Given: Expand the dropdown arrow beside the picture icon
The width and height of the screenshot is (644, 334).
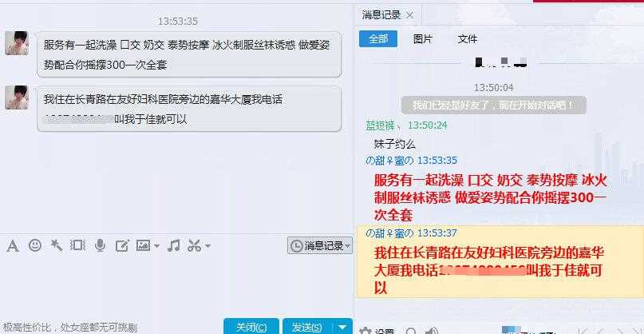Looking at the screenshot, I should coord(157,246).
